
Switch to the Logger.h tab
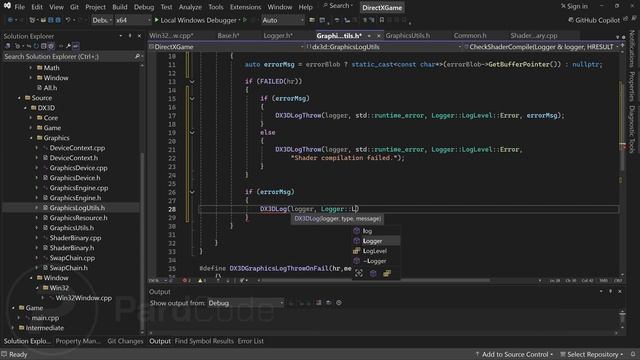[x=278, y=36]
